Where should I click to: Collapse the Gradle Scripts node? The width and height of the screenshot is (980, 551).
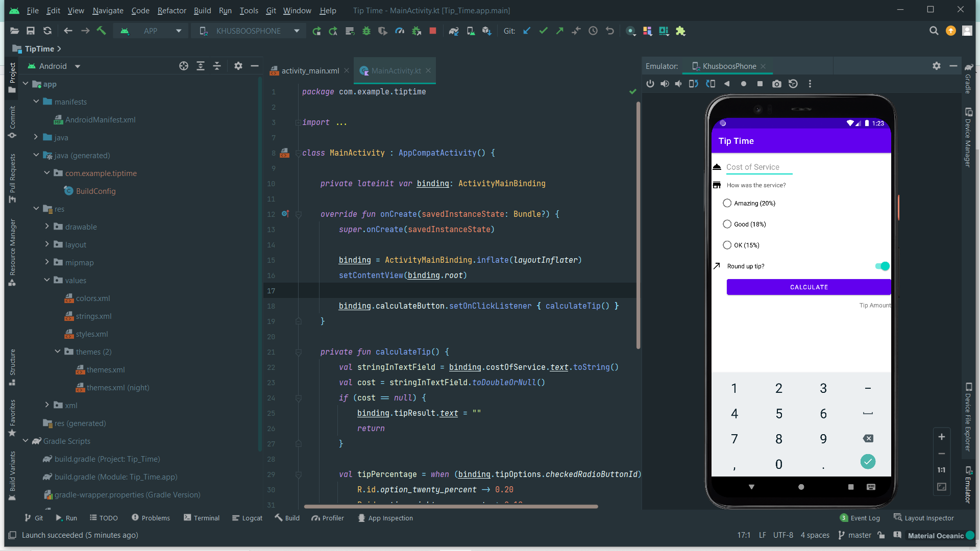(x=26, y=441)
